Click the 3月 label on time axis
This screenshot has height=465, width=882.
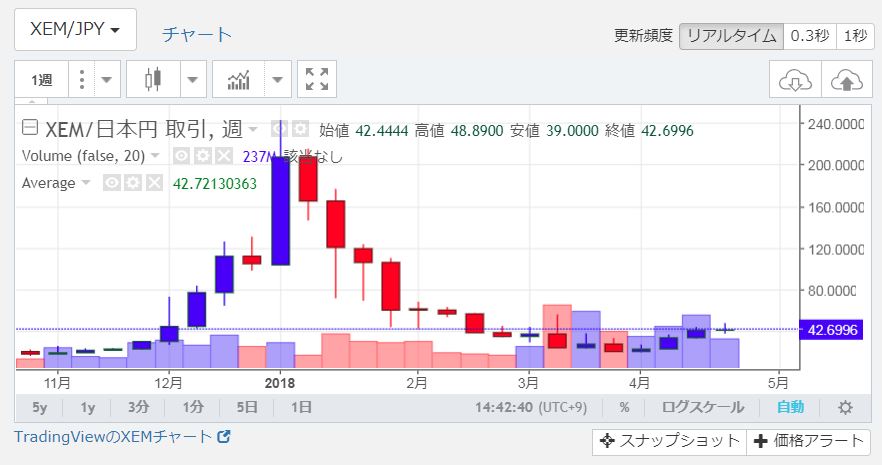pyautogui.click(x=528, y=383)
